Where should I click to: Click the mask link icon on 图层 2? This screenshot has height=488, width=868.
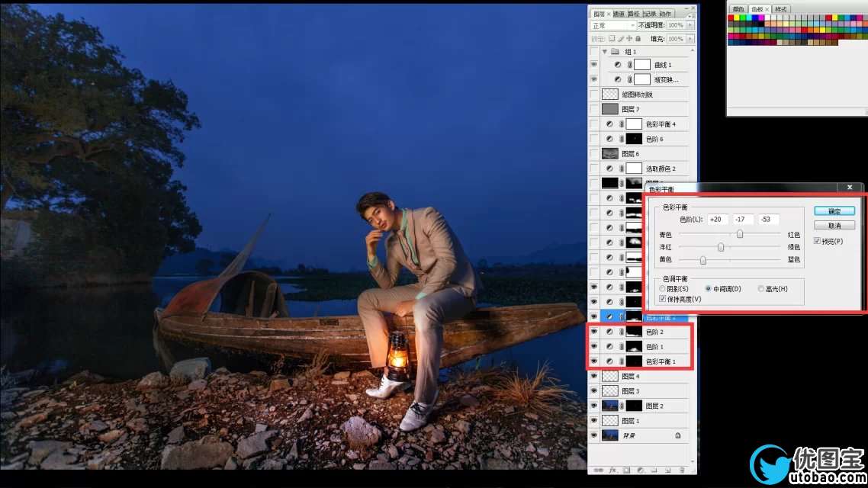pos(622,406)
